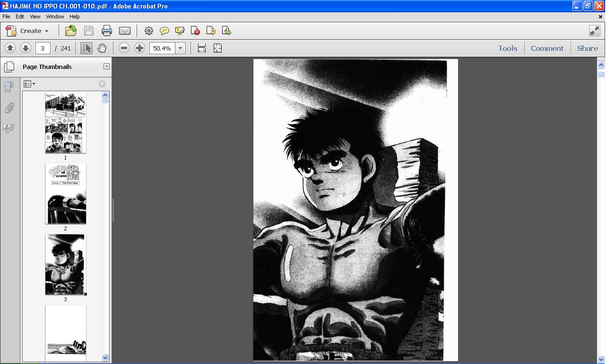This screenshot has width=606, height=364.
Task: Activate the Hand pan tool
Action: click(x=102, y=48)
